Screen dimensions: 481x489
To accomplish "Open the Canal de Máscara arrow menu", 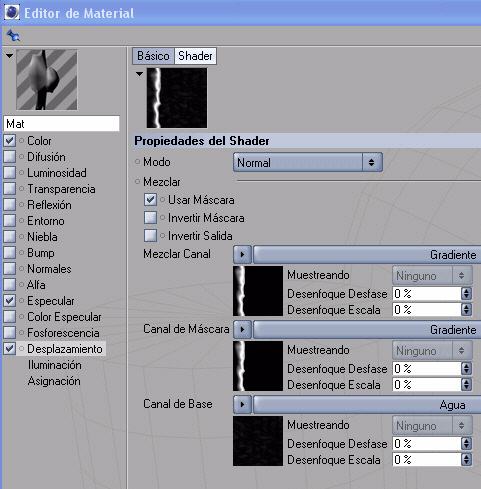I will [242, 329].
